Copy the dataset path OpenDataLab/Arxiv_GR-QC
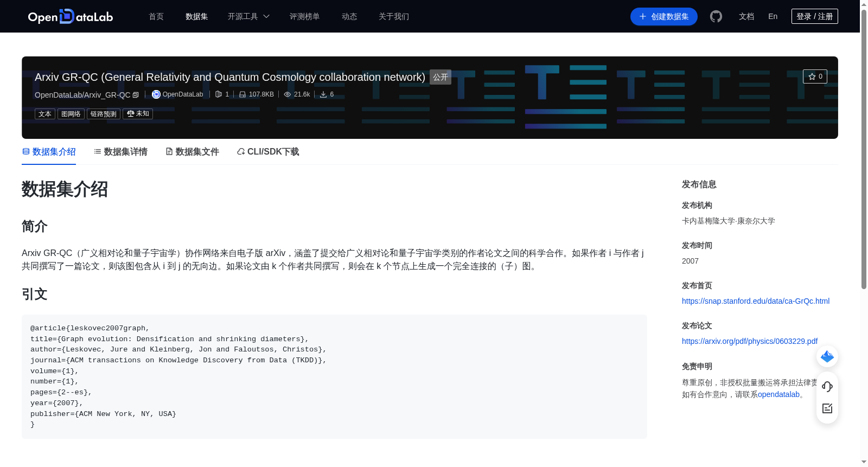 (x=136, y=95)
